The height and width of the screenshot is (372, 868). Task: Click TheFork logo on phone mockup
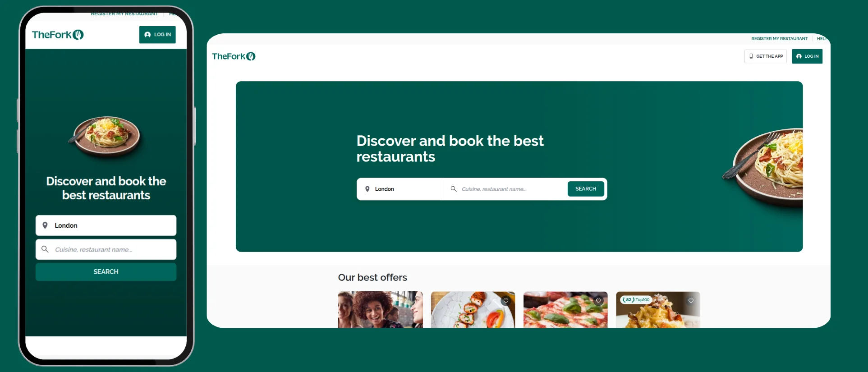pyautogui.click(x=58, y=35)
